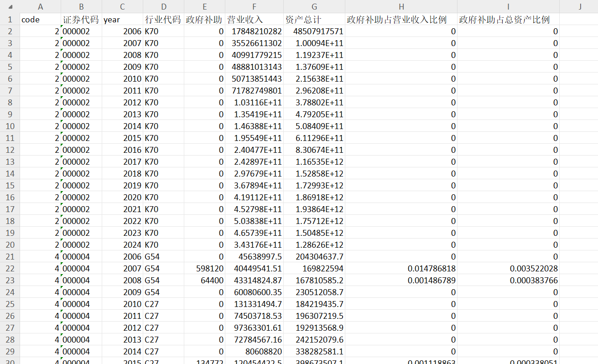Select row 21 header
Image resolution: width=598 pixels, height=364 pixels.
coord(10,257)
